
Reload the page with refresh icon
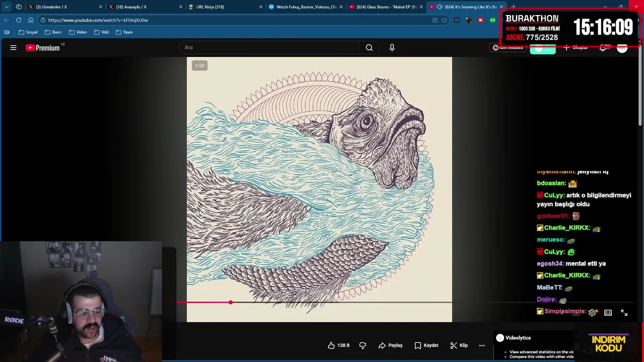19,20
